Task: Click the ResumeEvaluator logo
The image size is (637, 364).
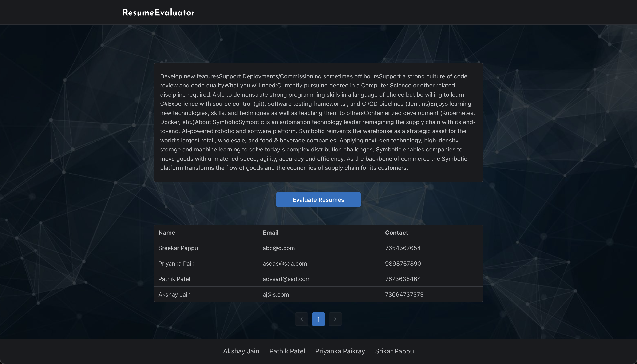Action: click(158, 12)
